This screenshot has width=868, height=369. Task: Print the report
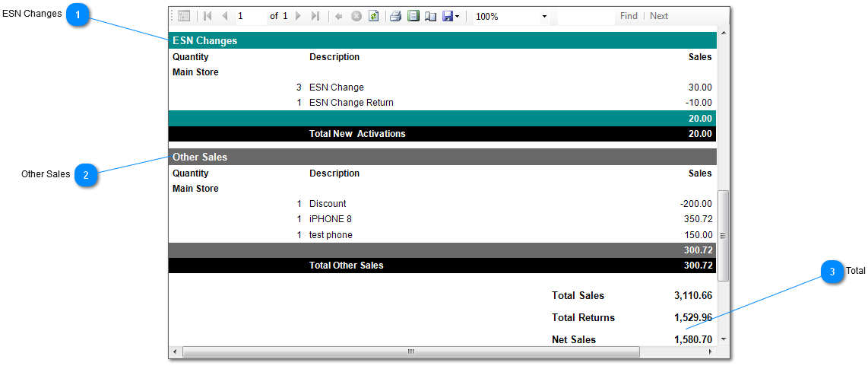[x=395, y=16]
